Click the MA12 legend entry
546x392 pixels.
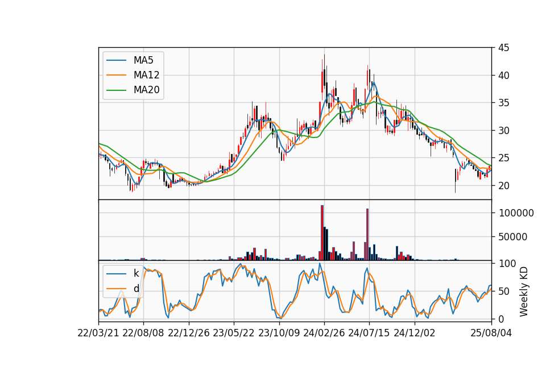(x=133, y=75)
